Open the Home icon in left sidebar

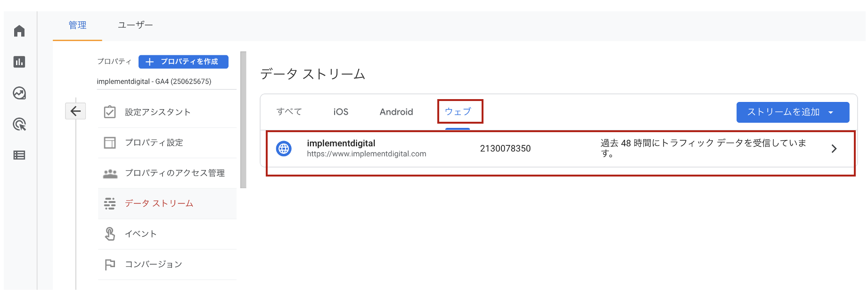[x=19, y=31]
